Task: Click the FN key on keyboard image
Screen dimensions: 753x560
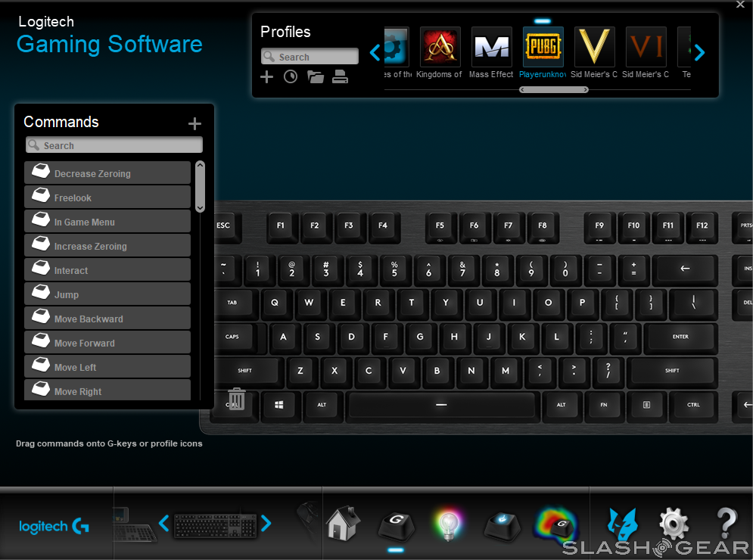Action: click(x=604, y=406)
